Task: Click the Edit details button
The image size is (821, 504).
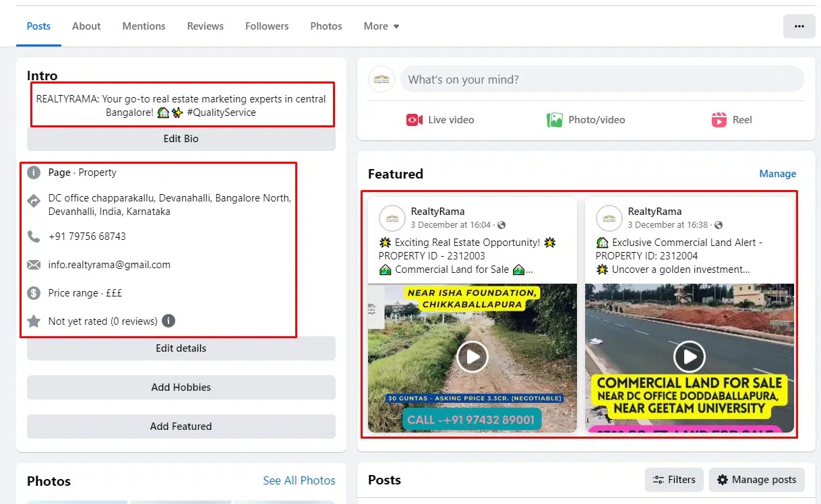Action: pos(181,348)
